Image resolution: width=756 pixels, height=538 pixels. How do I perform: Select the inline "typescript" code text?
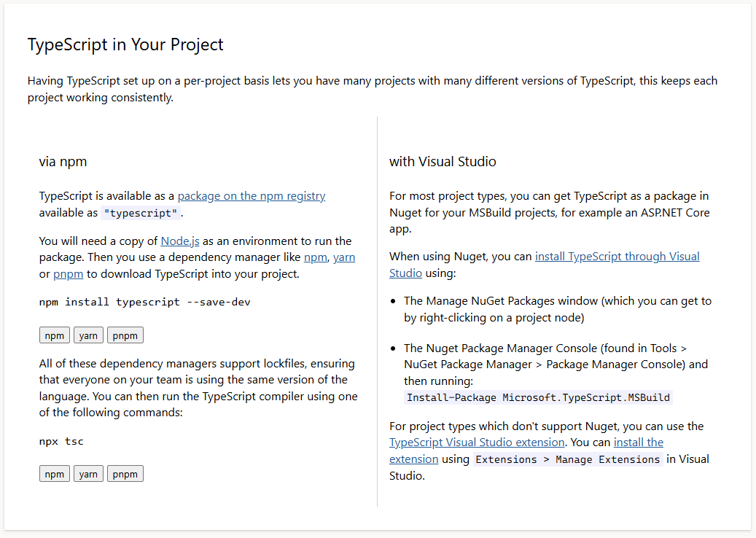140,212
